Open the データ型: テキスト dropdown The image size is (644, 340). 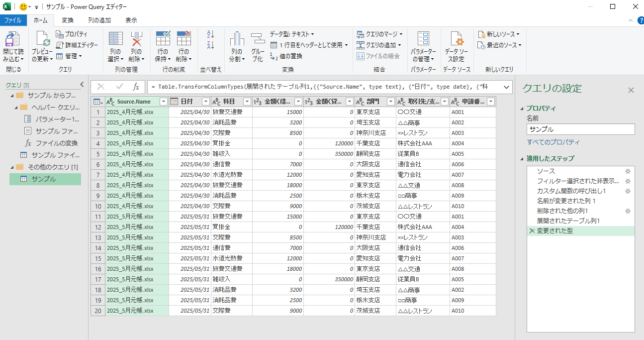pos(292,34)
